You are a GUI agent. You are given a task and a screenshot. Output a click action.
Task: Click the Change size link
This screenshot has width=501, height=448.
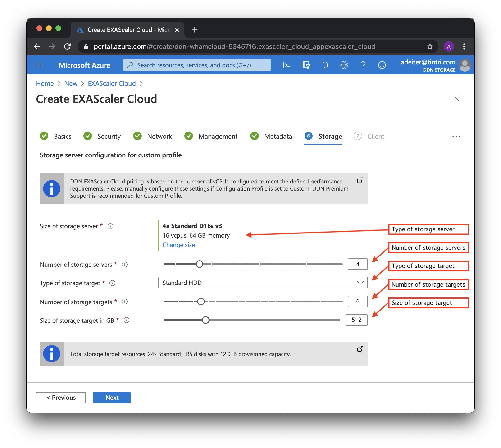point(179,245)
